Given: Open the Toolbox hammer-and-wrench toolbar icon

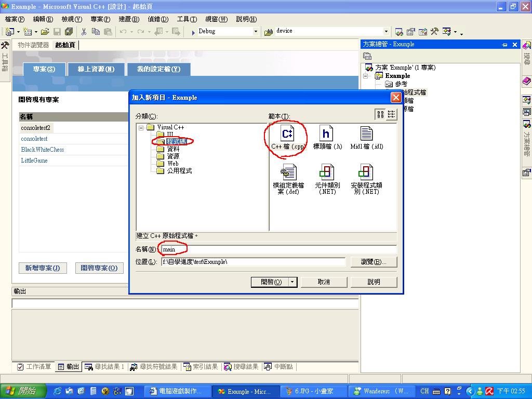Looking at the screenshot, I should (x=435, y=32).
